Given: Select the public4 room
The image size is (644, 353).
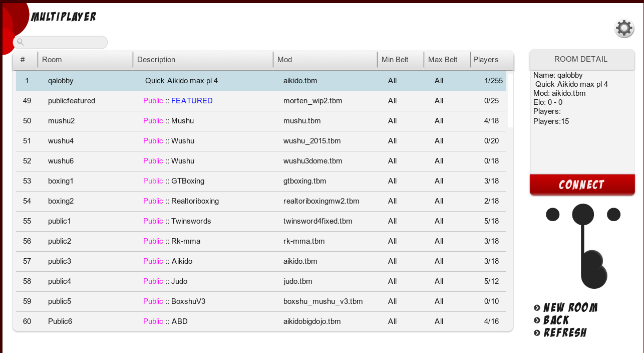Looking at the screenshot, I should click(261, 281).
